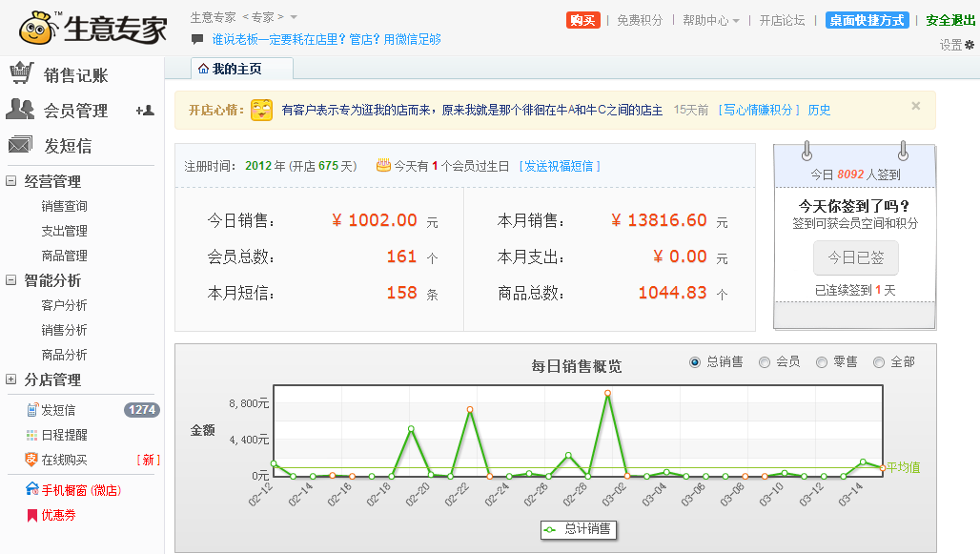Collapse the 经营管理 section
This screenshot has width=980, height=554.
(x=11, y=181)
